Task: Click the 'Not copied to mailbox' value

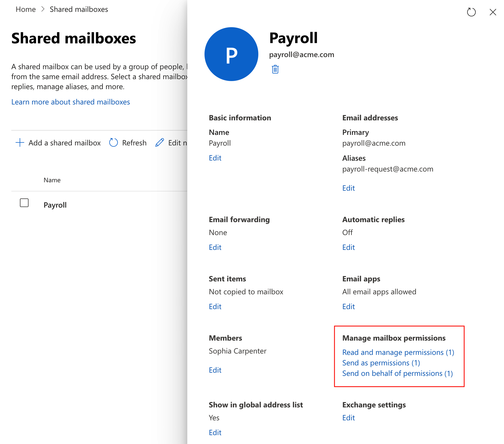Action: tap(246, 292)
